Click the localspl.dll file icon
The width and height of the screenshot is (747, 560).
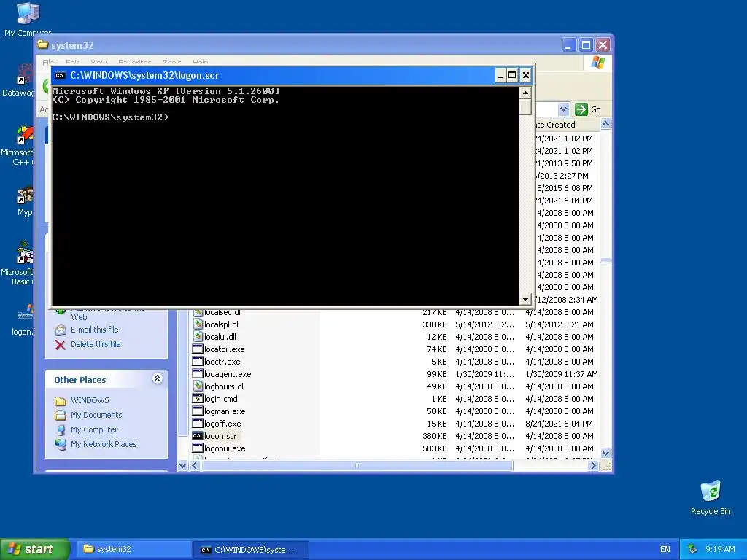coord(198,324)
